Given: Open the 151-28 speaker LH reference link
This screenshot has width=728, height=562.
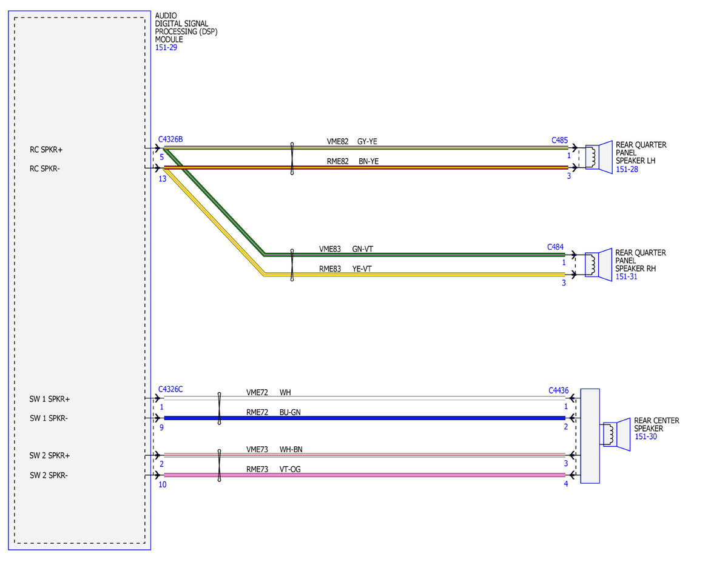Looking at the screenshot, I should click(627, 169).
